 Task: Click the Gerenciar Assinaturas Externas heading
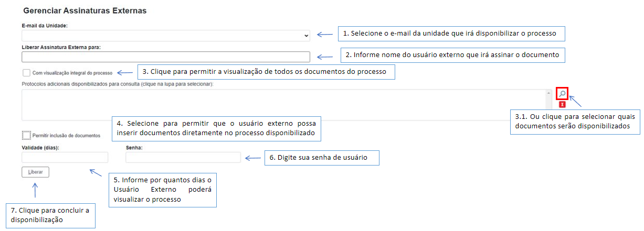pos(85,10)
